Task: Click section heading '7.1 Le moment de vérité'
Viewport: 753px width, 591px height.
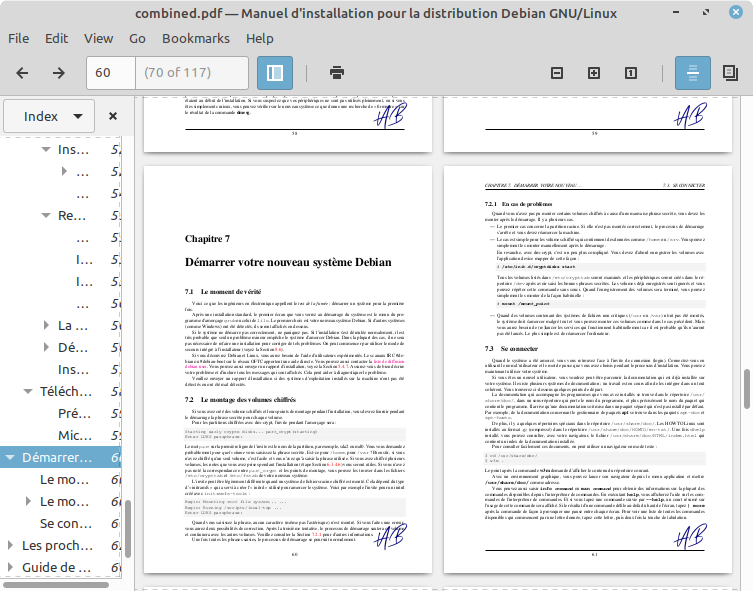Action: coord(223,291)
